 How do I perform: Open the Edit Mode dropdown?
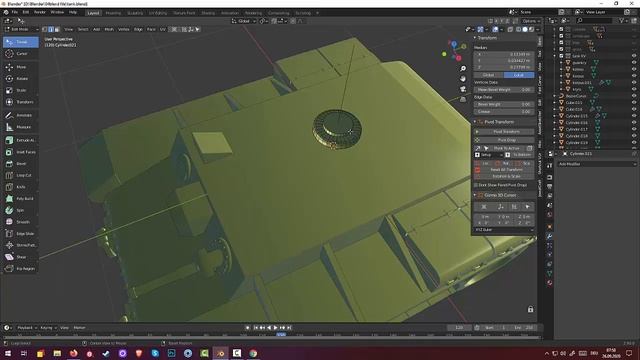[x=21, y=29]
